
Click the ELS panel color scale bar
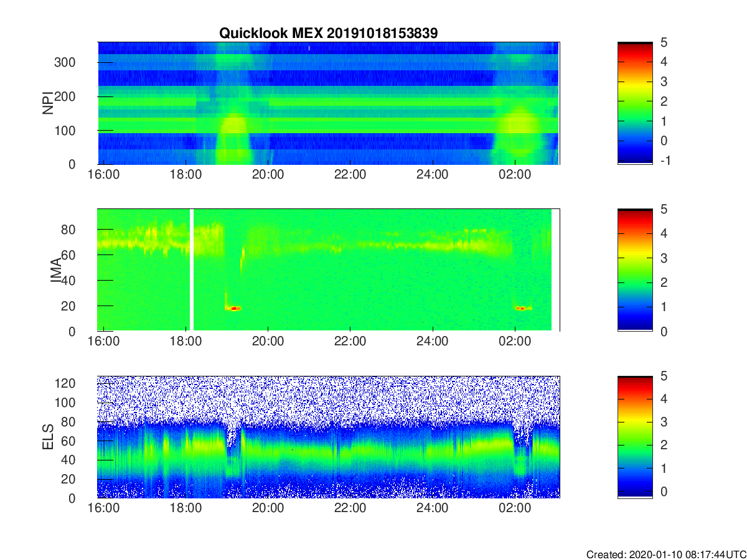click(635, 437)
